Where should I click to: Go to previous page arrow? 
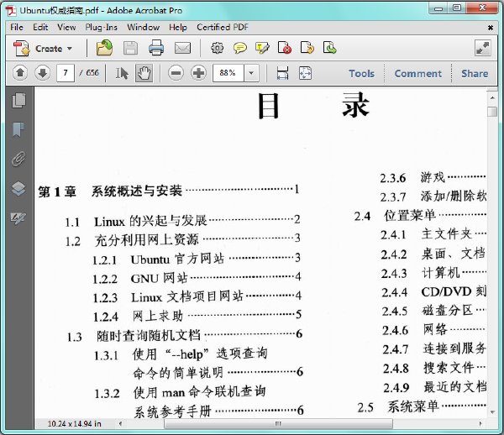(x=20, y=73)
